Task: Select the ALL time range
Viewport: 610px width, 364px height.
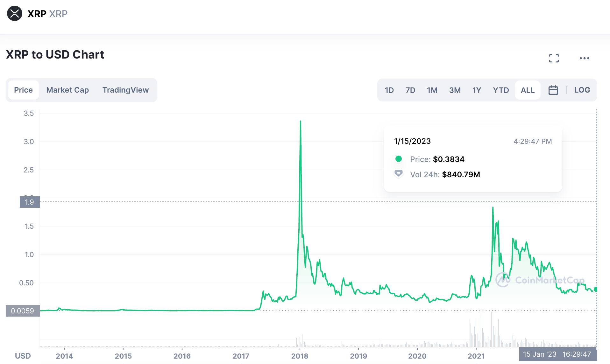Action: pos(528,90)
